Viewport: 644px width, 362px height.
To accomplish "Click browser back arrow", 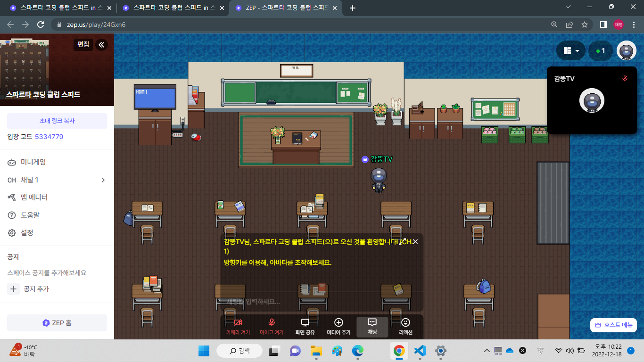I will tap(10, 25).
